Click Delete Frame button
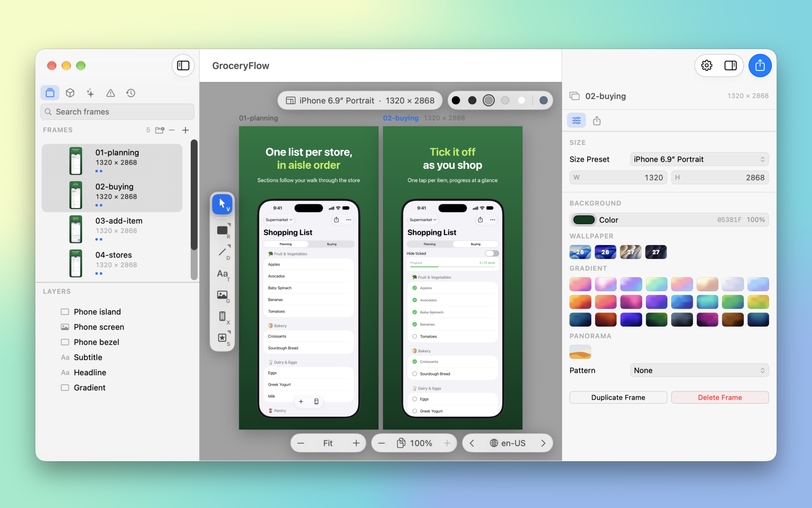 (720, 397)
